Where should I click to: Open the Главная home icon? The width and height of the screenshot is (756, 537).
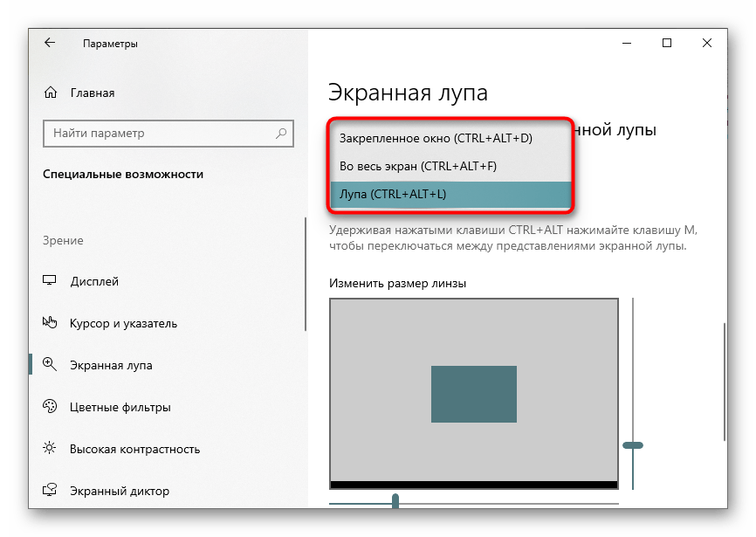point(51,93)
